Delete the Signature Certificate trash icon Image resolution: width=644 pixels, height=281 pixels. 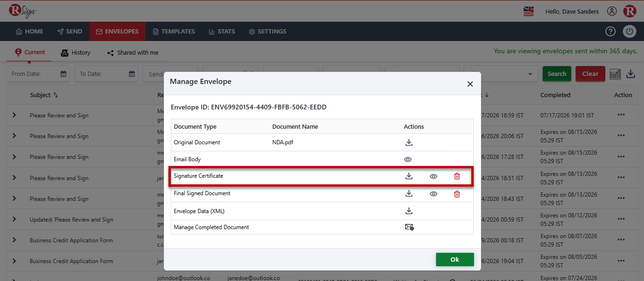[457, 176]
